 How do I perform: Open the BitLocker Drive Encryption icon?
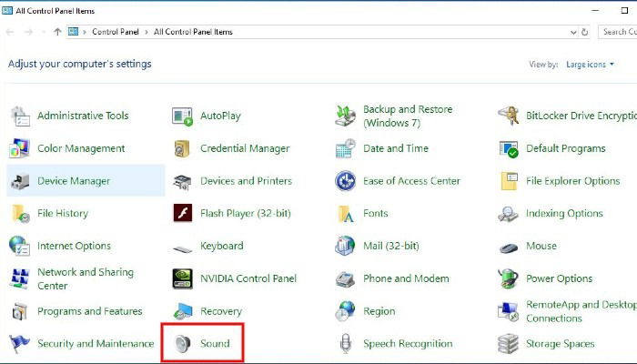[x=508, y=116]
